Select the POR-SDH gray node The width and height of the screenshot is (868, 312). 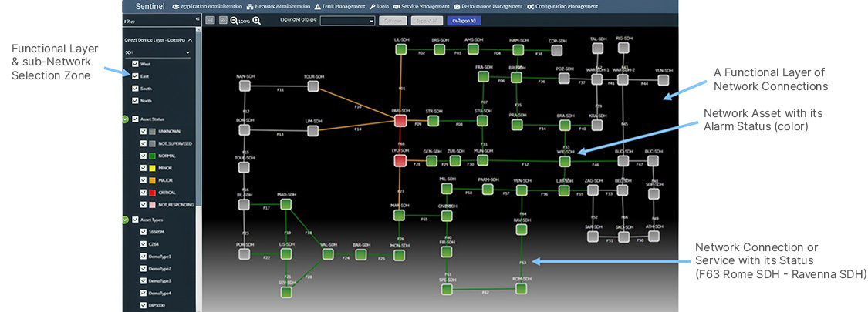coord(244,254)
